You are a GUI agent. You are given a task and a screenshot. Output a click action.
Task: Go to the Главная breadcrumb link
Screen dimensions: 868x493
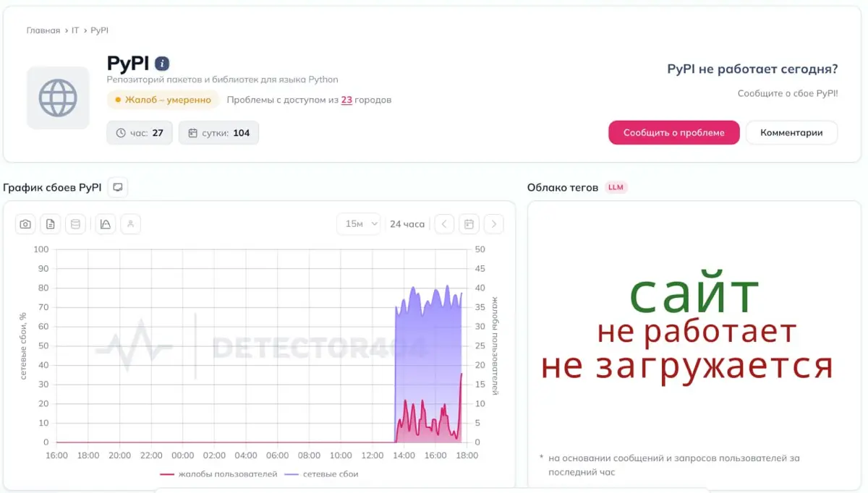click(43, 30)
